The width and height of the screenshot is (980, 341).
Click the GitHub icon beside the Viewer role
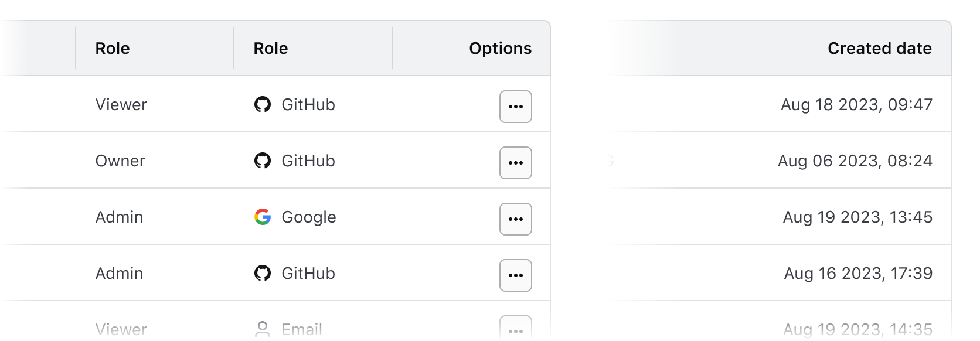(264, 105)
